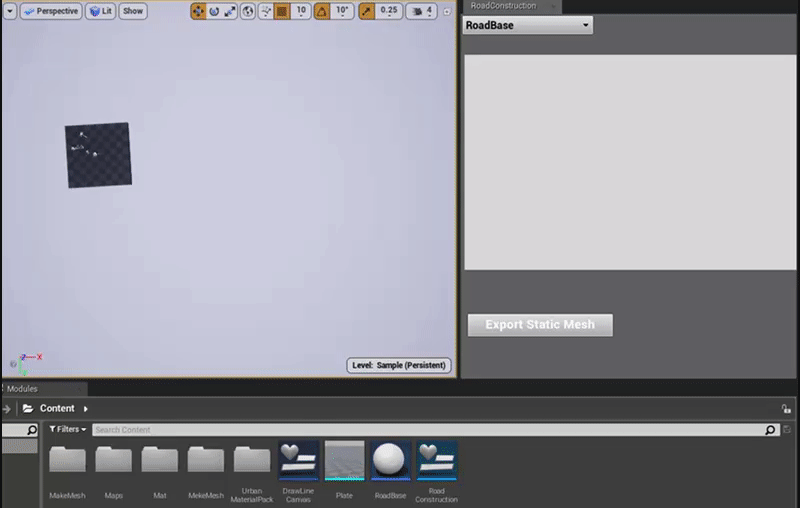
Task: Select the scale gizmo tool
Action: click(x=230, y=11)
